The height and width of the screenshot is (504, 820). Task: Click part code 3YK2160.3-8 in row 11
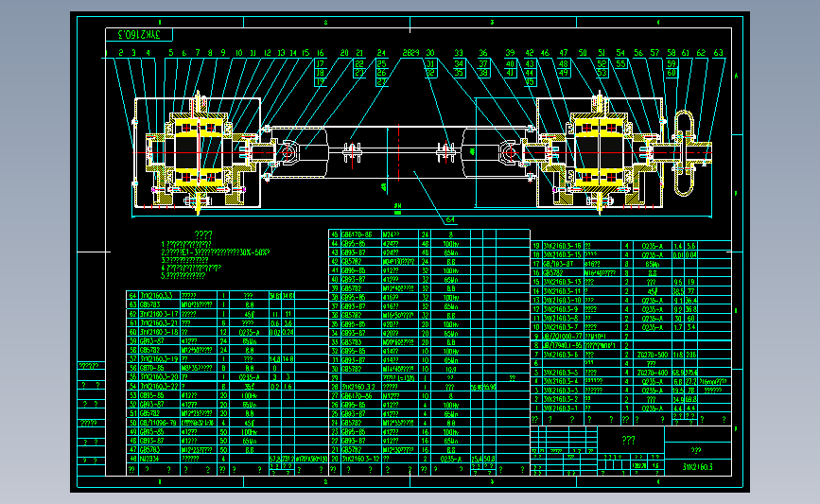[x=561, y=318]
